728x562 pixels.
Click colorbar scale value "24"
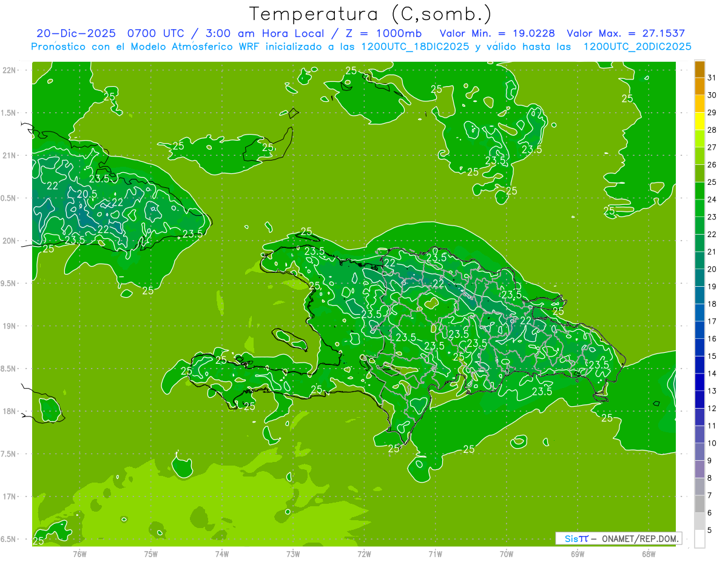712,199
